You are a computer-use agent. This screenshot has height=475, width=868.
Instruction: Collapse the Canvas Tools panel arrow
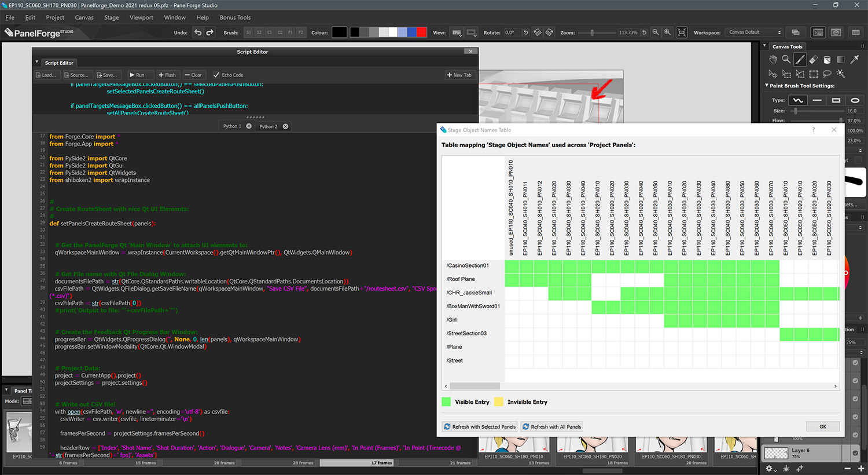click(765, 46)
